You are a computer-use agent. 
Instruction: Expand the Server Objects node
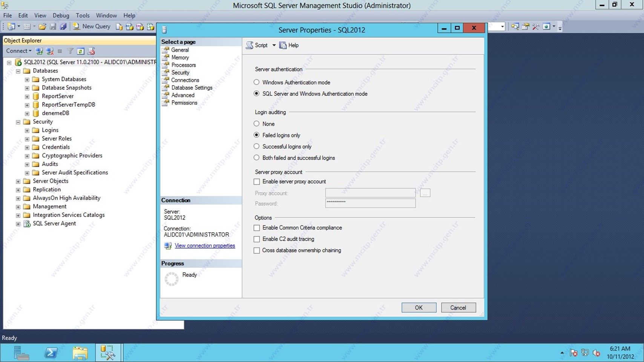coord(18,181)
